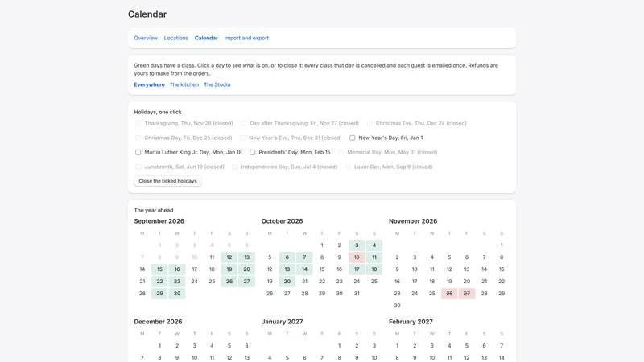The height and width of the screenshot is (362, 644).
Task: Click November 1, 2026 in calendar
Action: 502,245
